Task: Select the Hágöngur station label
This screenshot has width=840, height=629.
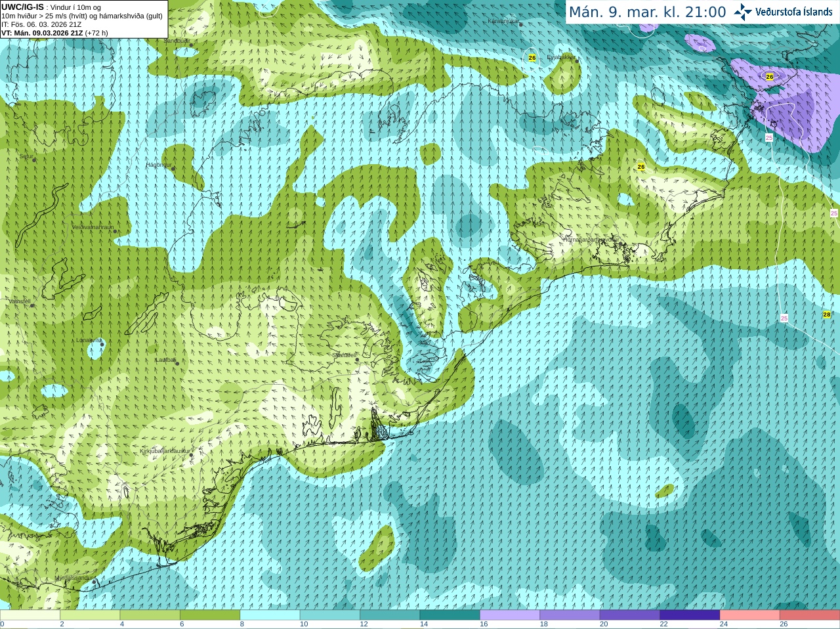Action: (x=159, y=165)
